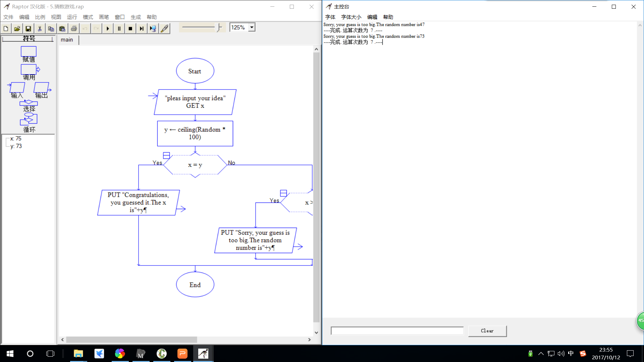Select the 选择 selection symbol
644x362 pixels.
(x=29, y=106)
